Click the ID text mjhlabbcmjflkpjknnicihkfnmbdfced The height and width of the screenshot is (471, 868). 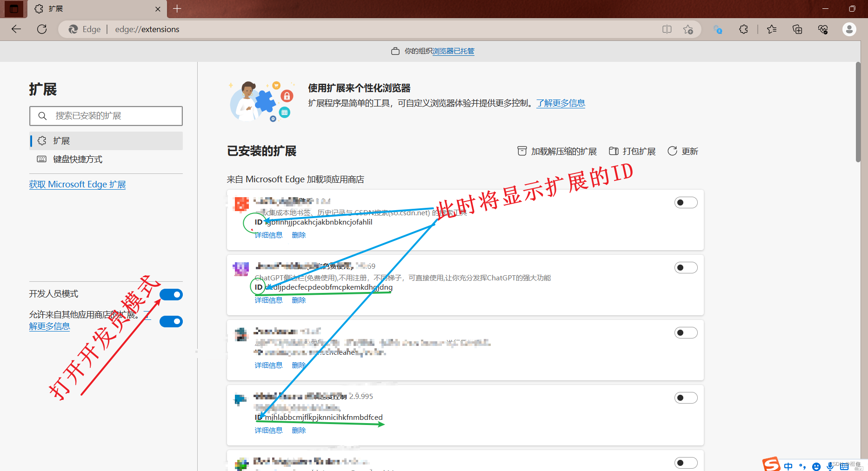[324, 417]
